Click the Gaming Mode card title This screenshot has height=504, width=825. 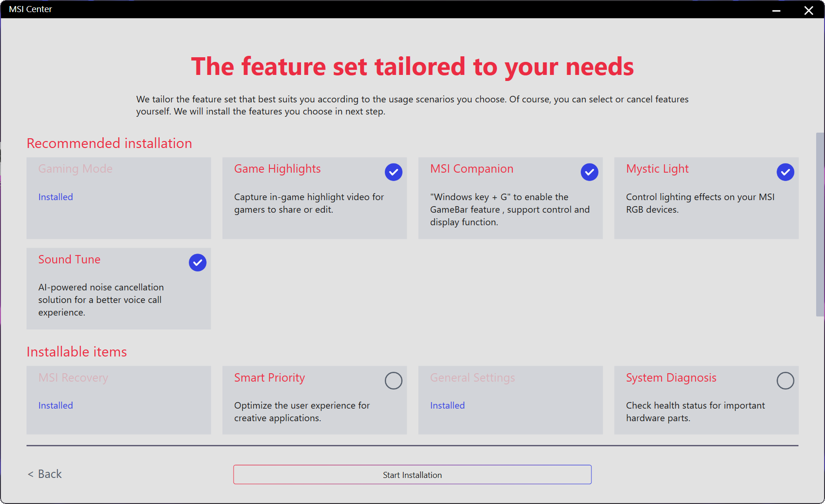click(x=75, y=169)
